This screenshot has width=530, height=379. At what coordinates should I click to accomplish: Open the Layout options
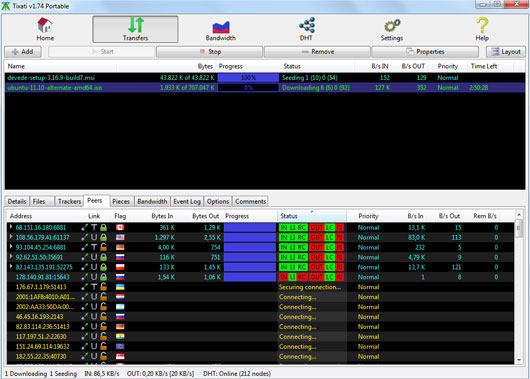506,52
